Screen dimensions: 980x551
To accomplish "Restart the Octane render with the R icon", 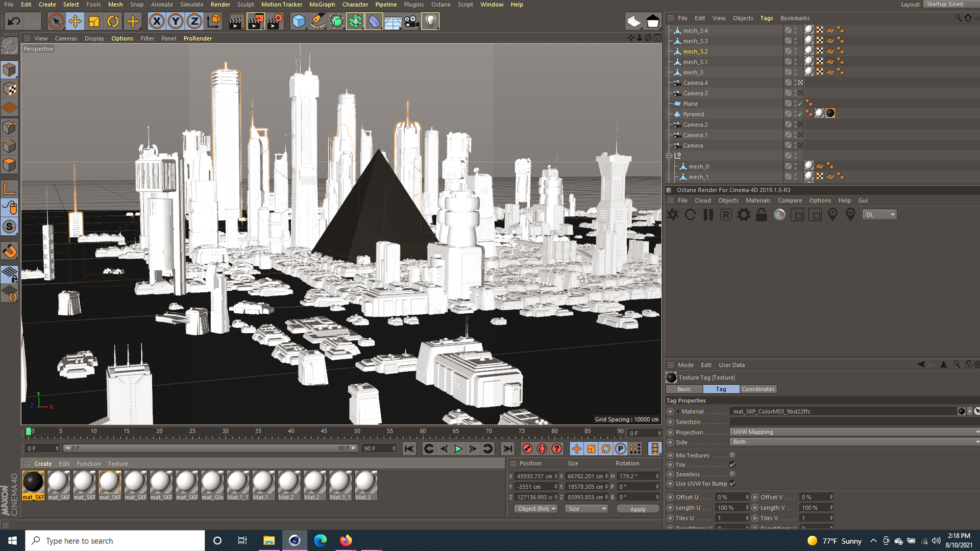I will coord(726,215).
